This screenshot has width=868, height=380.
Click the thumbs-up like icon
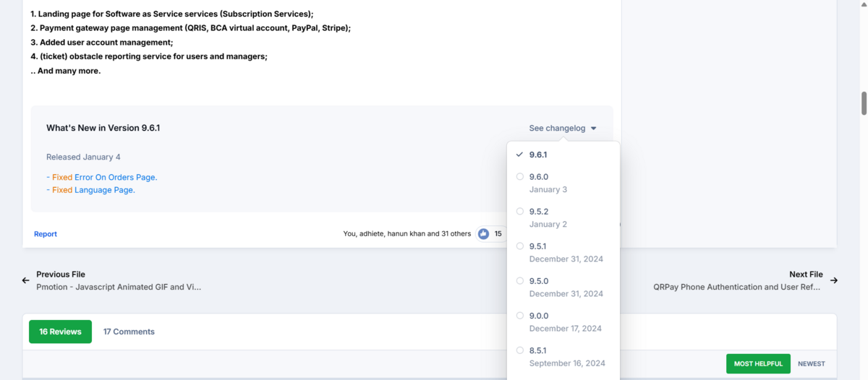tap(483, 234)
